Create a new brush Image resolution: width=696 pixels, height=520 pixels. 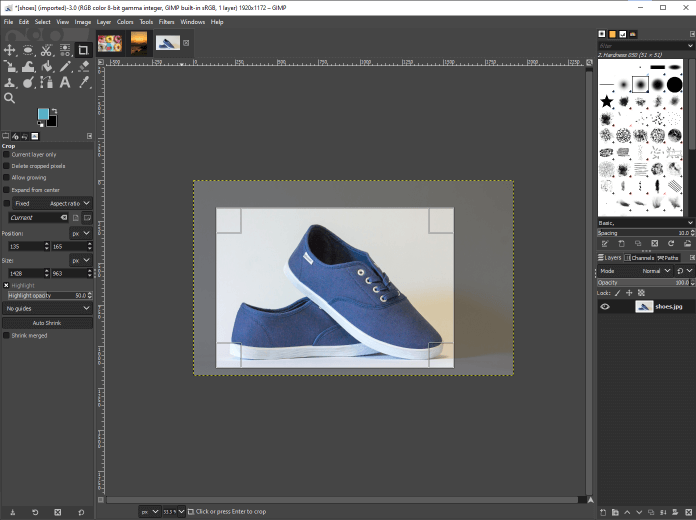tap(621, 243)
